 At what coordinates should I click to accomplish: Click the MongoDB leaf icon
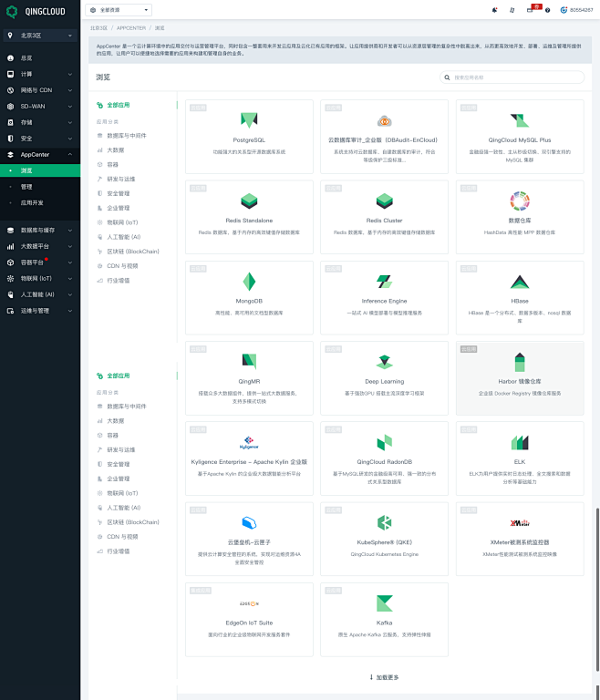coord(249,282)
